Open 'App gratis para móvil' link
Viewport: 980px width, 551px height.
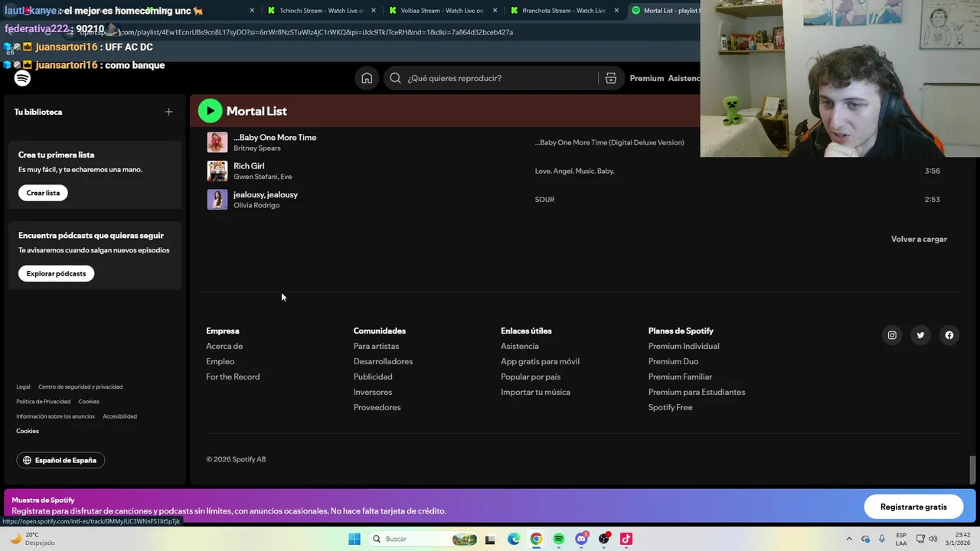click(x=540, y=361)
